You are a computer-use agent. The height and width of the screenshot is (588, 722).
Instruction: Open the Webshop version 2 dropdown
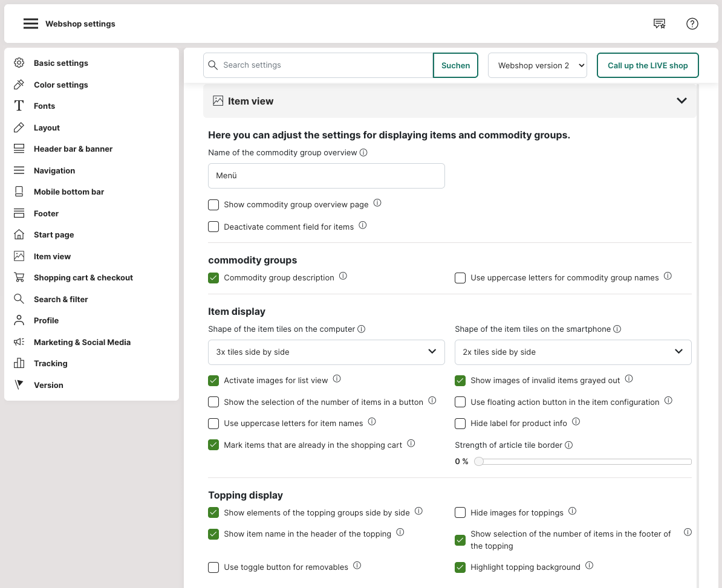pos(537,65)
